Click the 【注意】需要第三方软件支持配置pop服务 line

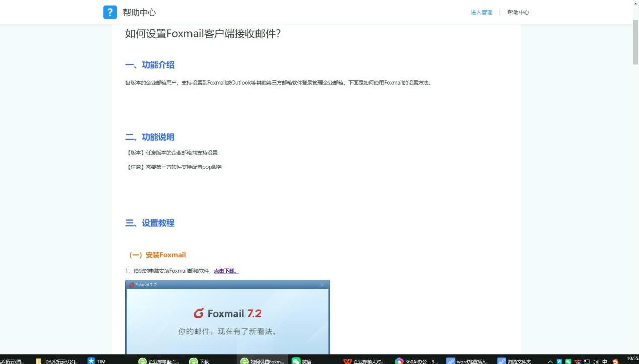tap(174, 167)
